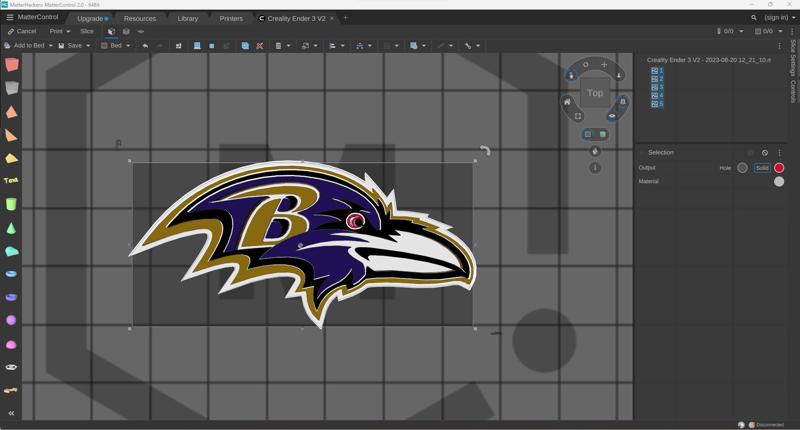This screenshot has width=800, height=430.
Task: Add the yellow half-wedge primitive
Action: pyautogui.click(x=11, y=159)
